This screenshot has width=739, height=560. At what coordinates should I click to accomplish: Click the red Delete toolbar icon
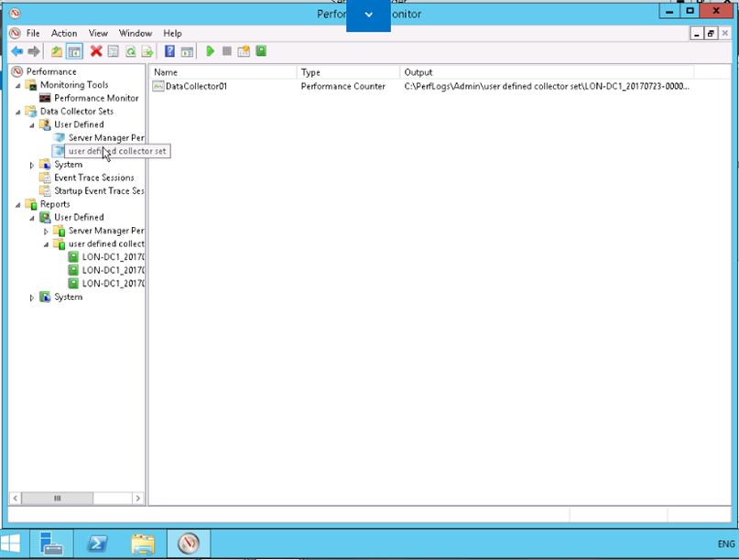click(x=95, y=51)
